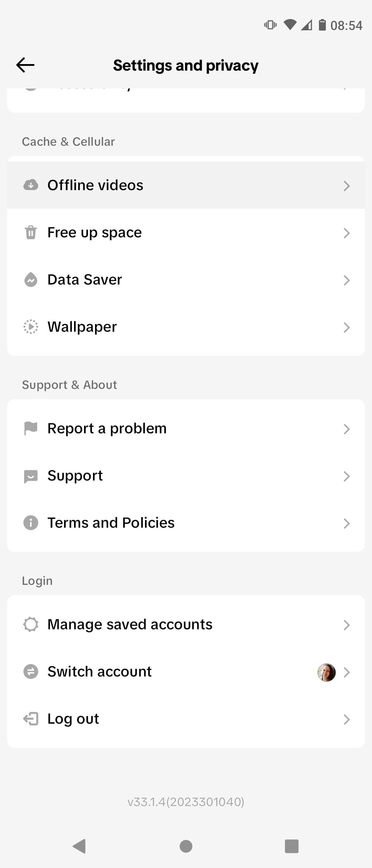Tap the Manage saved accounts gear icon
The width and height of the screenshot is (372, 868).
point(31,624)
